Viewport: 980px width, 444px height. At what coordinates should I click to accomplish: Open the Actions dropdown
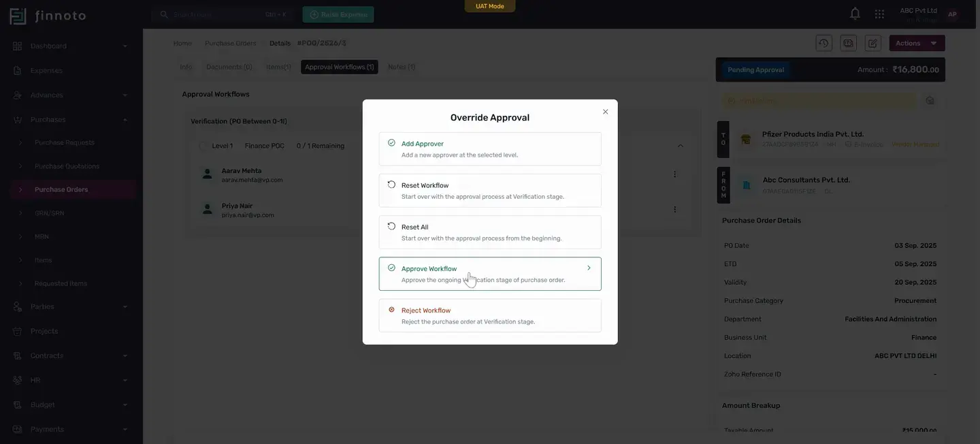pos(917,43)
